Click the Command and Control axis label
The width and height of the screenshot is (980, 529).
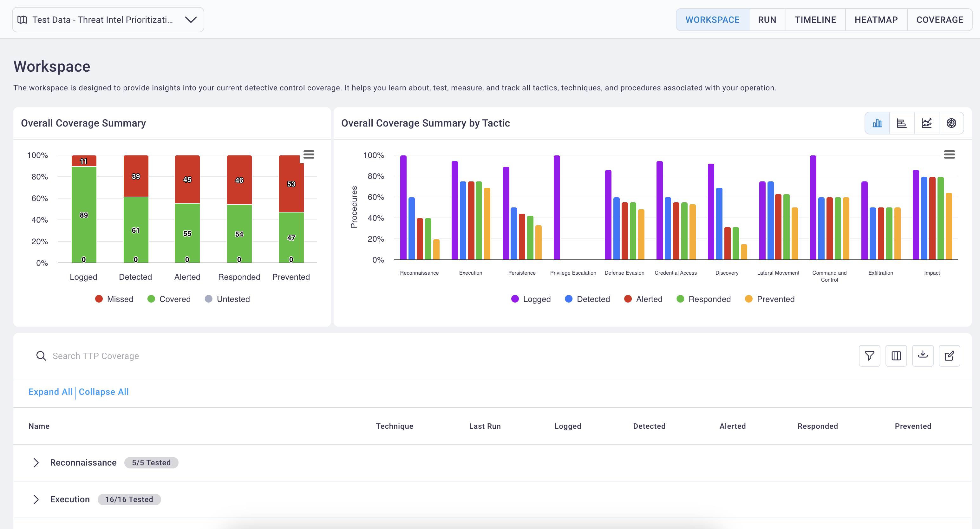(x=829, y=276)
